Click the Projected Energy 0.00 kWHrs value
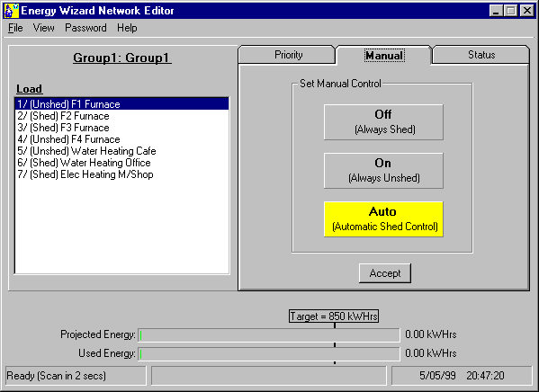This screenshot has width=539, height=392. pyautogui.click(x=431, y=334)
